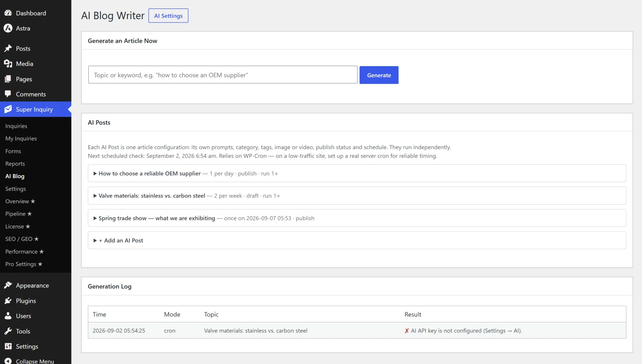Click the 'AI Posts' panel heading
Screen dimensions: 642x364
point(99,123)
